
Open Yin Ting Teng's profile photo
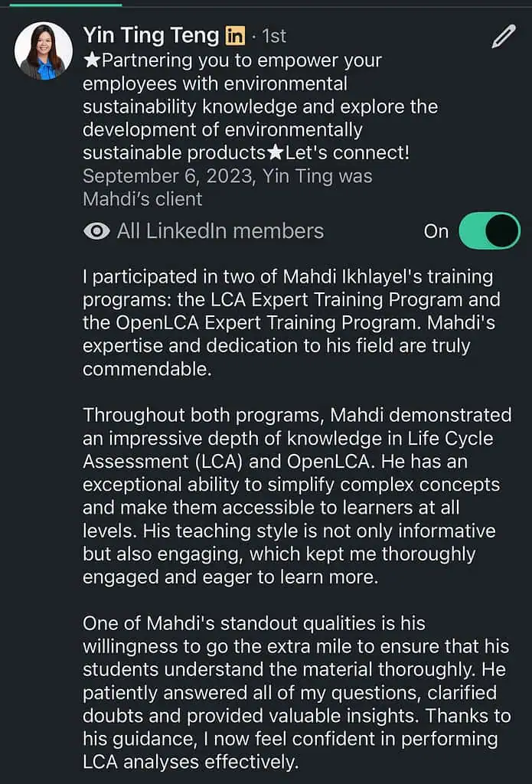tap(44, 51)
